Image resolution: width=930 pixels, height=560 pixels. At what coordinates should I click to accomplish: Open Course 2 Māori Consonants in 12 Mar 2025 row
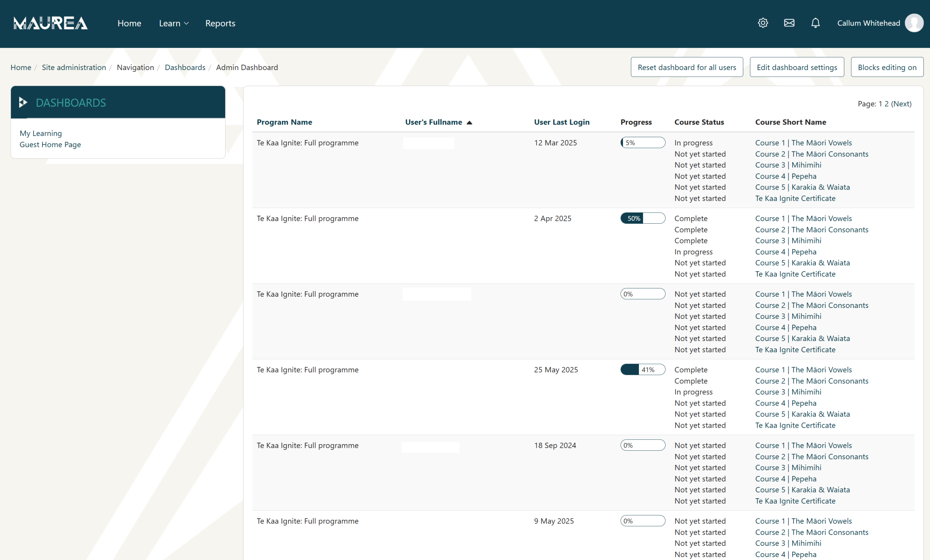click(812, 154)
